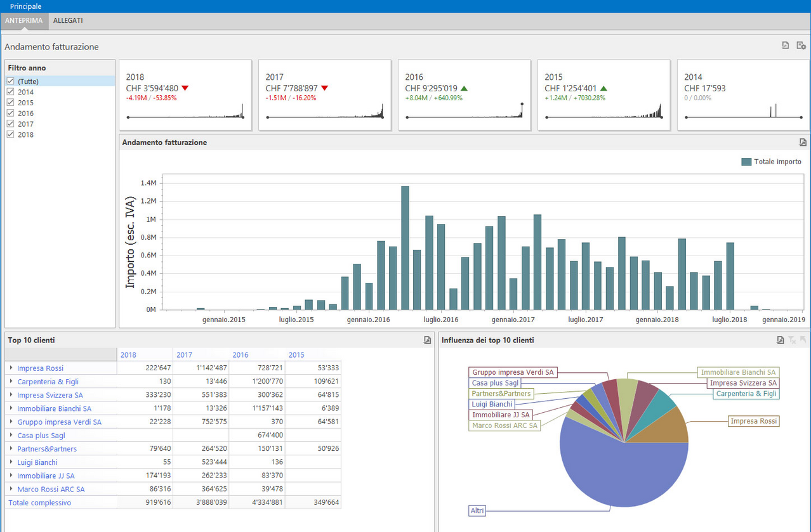811x532 pixels.
Task: Expand the Casa plus Sagl row
Action: 11,435
